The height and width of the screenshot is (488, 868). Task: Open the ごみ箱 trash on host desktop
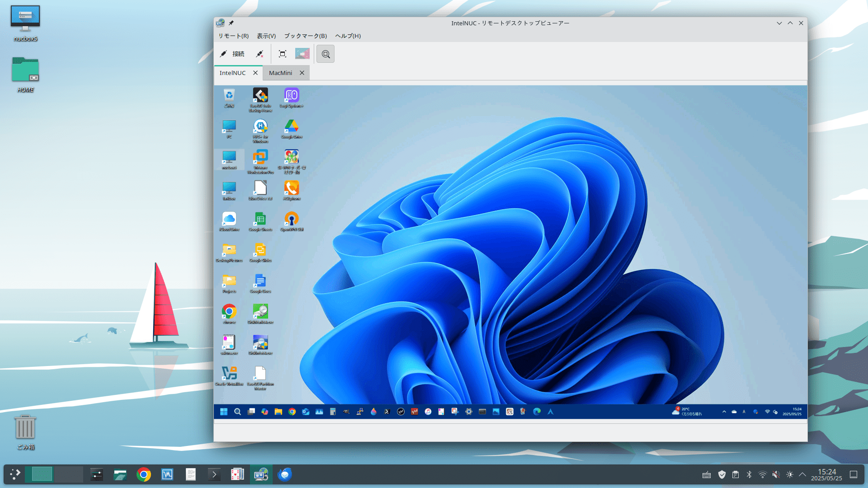pyautogui.click(x=25, y=432)
